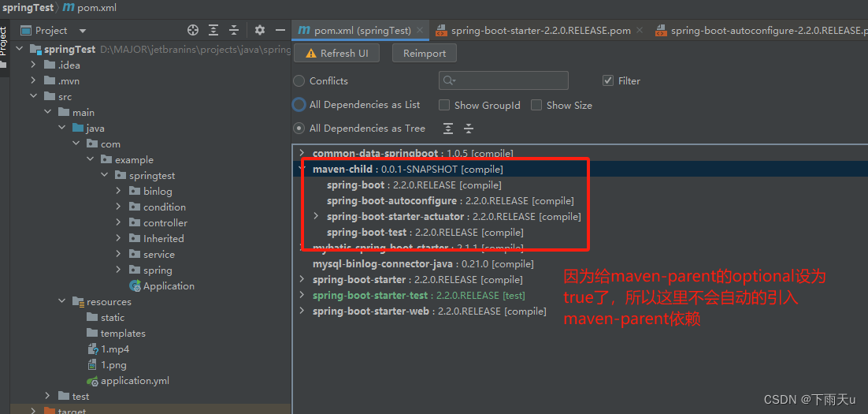Open the Project view dropdown
The image size is (868, 414).
pos(83,31)
